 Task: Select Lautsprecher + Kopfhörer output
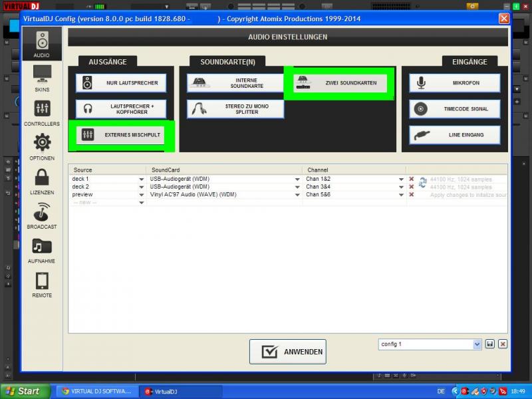click(x=121, y=109)
